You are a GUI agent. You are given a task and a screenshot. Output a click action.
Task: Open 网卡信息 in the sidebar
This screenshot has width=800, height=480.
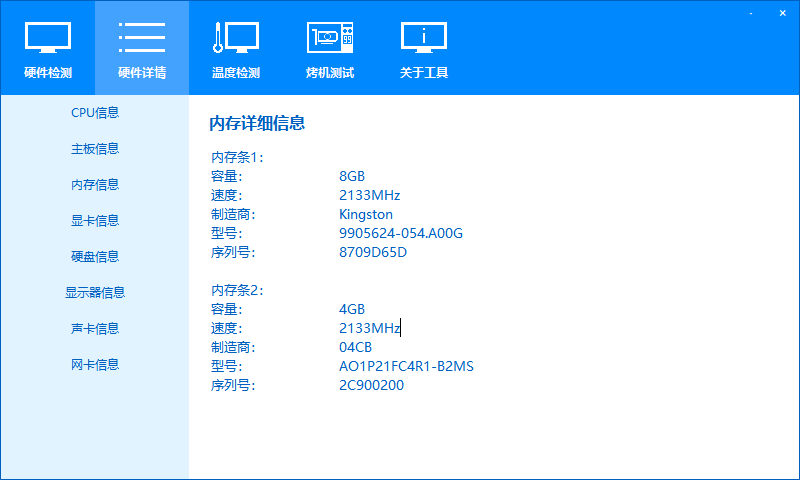(x=95, y=365)
